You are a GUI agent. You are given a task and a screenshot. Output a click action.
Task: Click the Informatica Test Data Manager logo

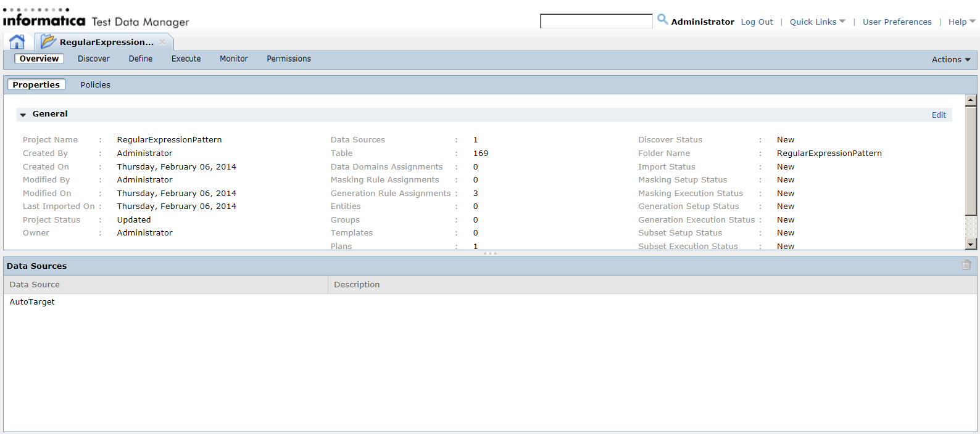click(96, 18)
